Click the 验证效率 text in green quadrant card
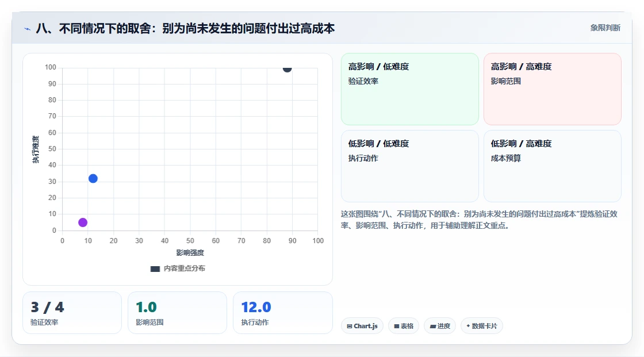Screen dimensions: 644x357 363,81
